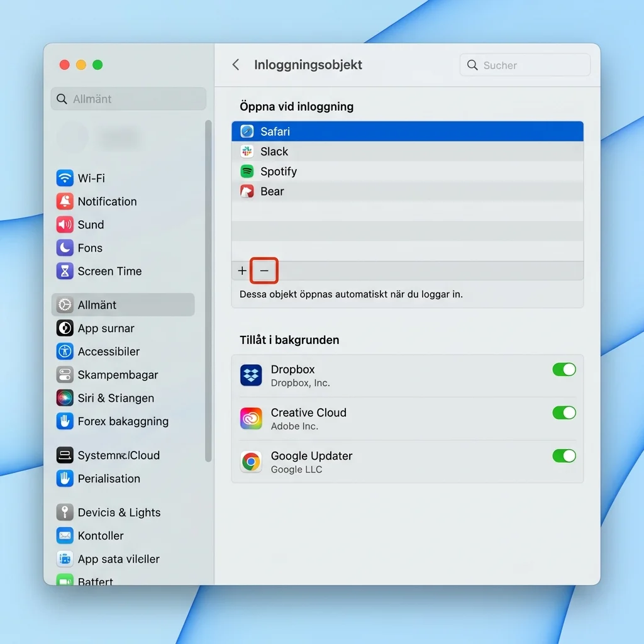Click the Skampembagar switch icon
The width and height of the screenshot is (644, 644).
(x=65, y=375)
